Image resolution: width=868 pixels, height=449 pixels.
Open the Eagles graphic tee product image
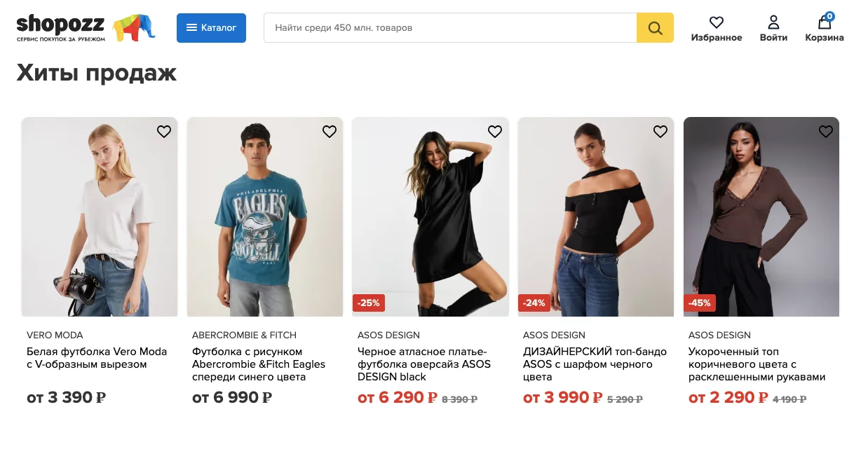point(265,216)
